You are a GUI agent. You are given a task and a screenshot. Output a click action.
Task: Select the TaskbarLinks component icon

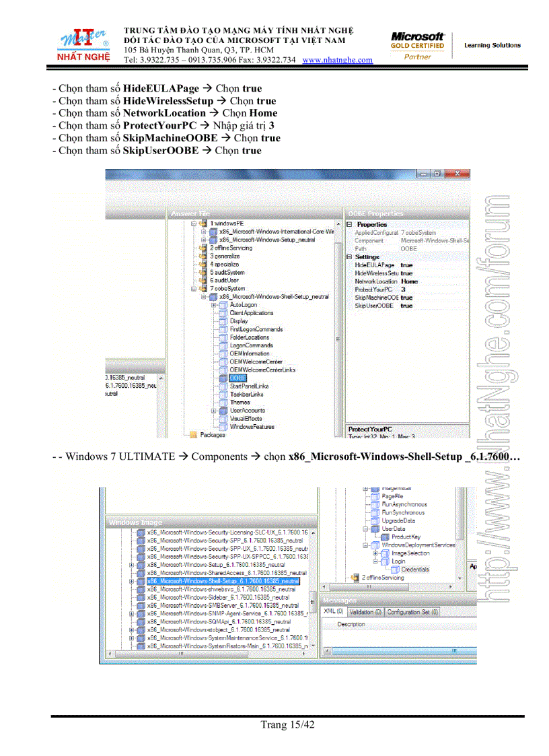223,394
